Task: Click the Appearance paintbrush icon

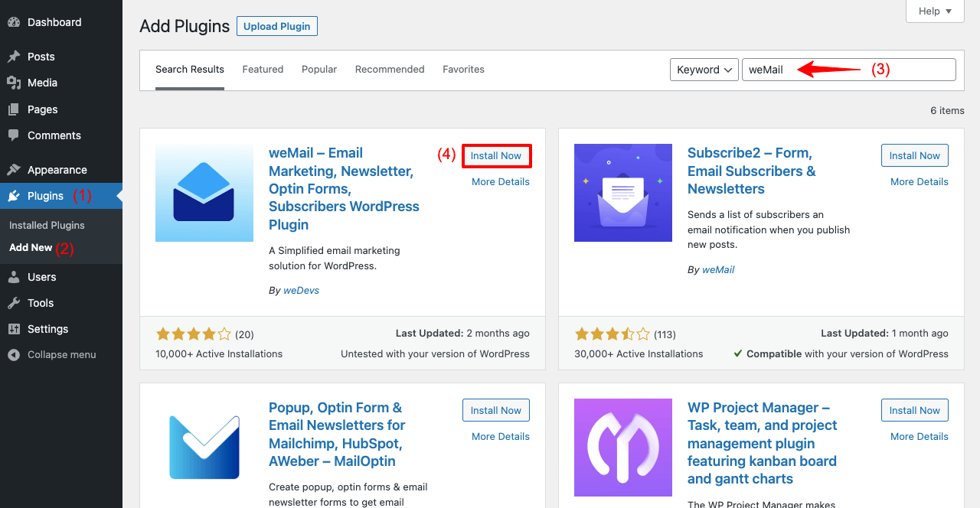Action: coord(14,170)
